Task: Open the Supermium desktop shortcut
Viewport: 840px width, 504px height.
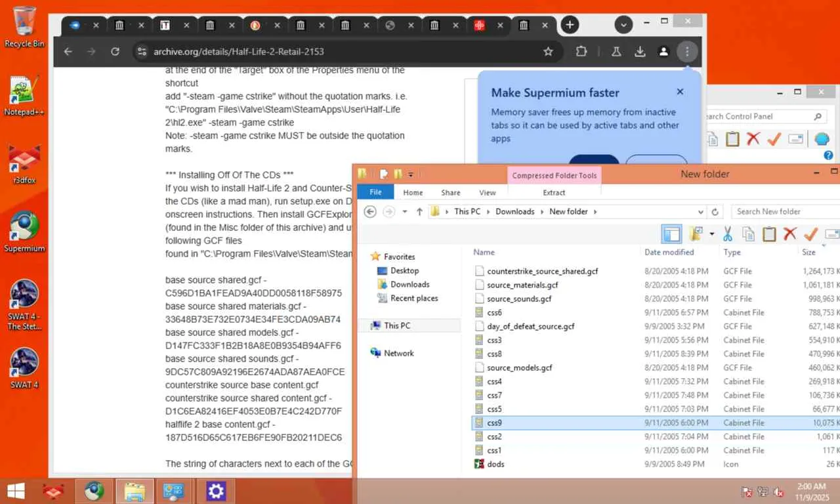Action: point(24,232)
